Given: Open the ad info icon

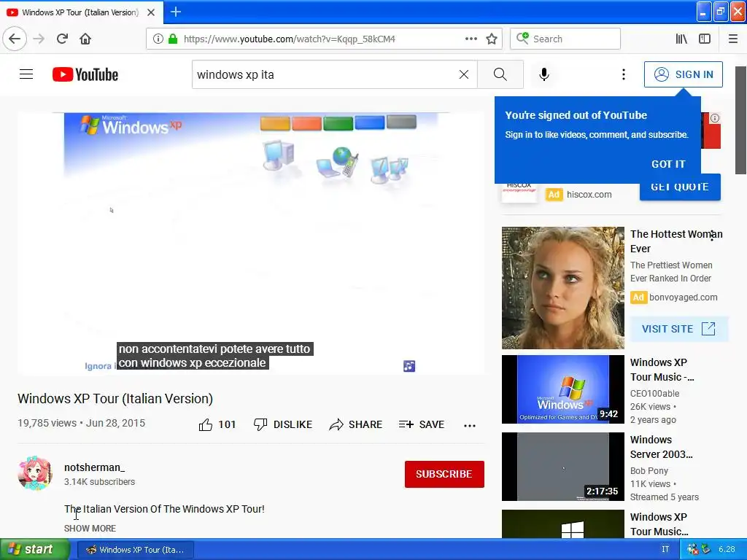Looking at the screenshot, I should click(x=715, y=118).
